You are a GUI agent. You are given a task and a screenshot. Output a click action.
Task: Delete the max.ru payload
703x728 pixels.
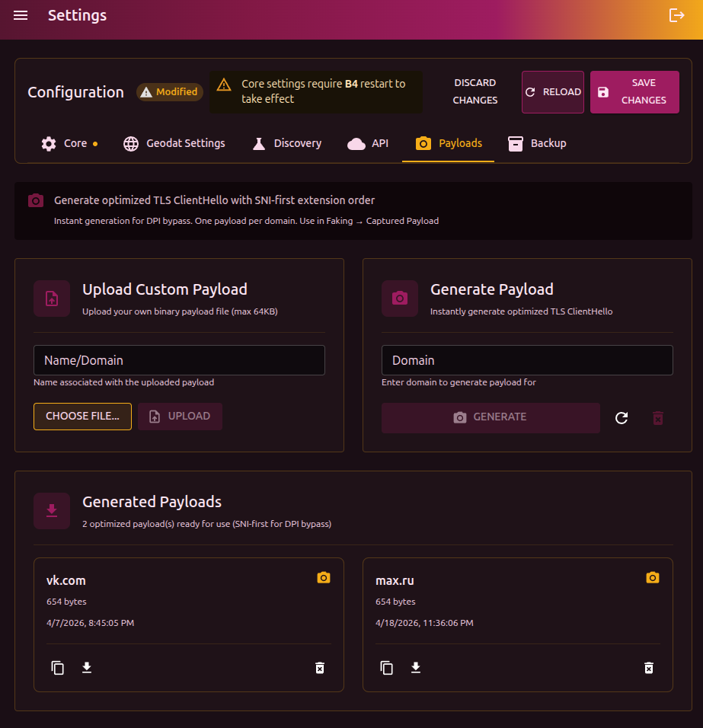point(649,668)
